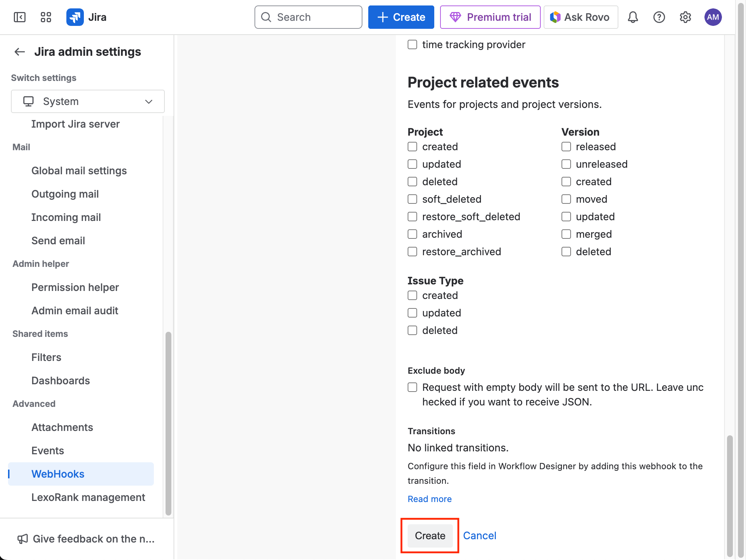Viewport: 746px width, 560px height.
Task: Open Global mail settings
Action: click(x=79, y=171)
